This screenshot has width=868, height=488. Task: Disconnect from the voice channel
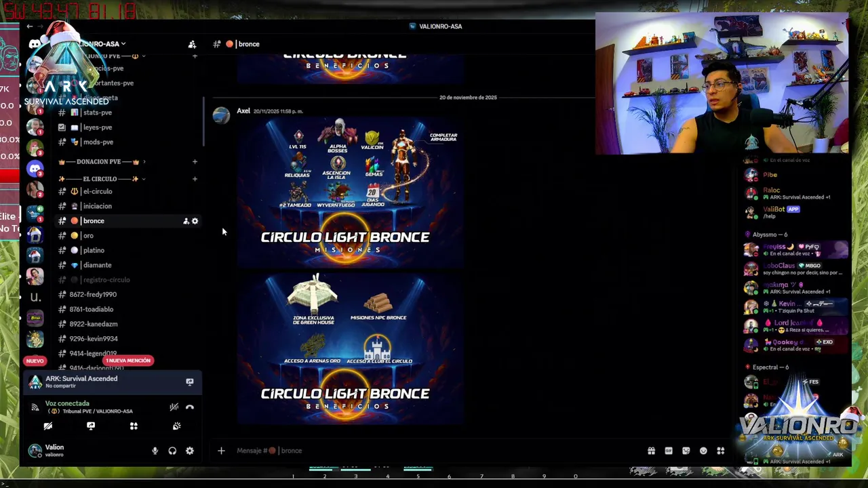tap(190, 407)
